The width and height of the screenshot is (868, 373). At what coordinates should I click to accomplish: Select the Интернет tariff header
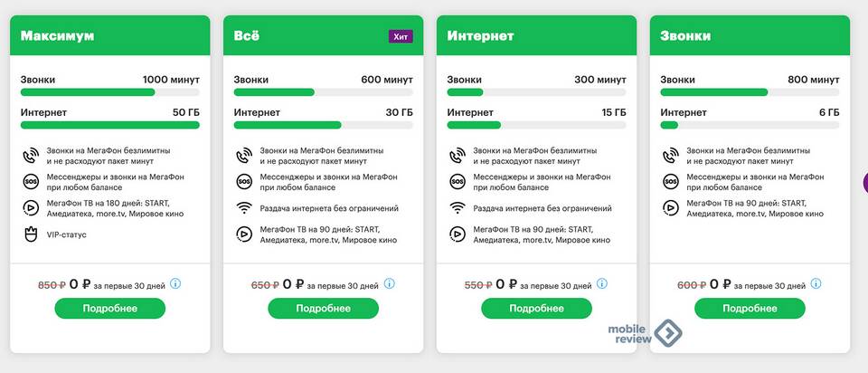pyautogui.click(x=536, y=35)
